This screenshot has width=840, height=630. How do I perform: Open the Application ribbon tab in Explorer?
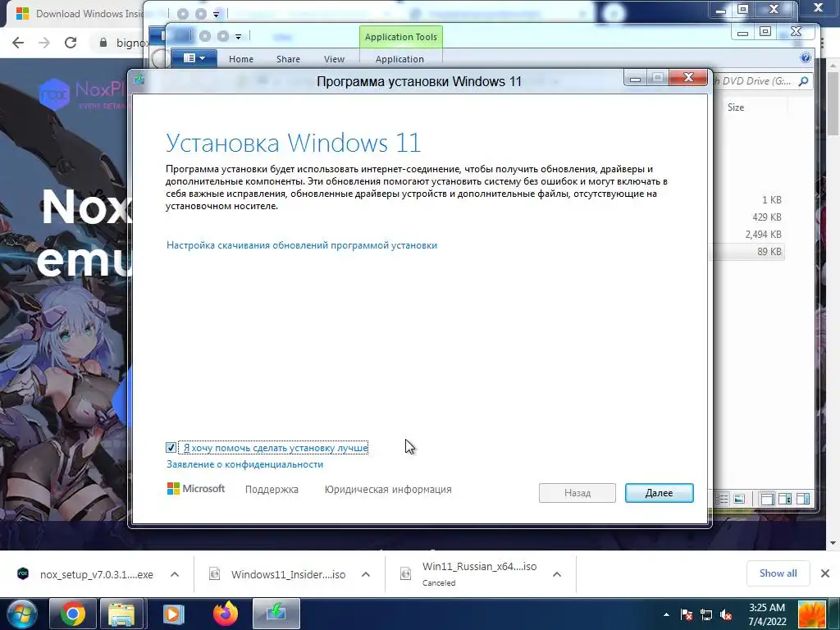[399, 59]
